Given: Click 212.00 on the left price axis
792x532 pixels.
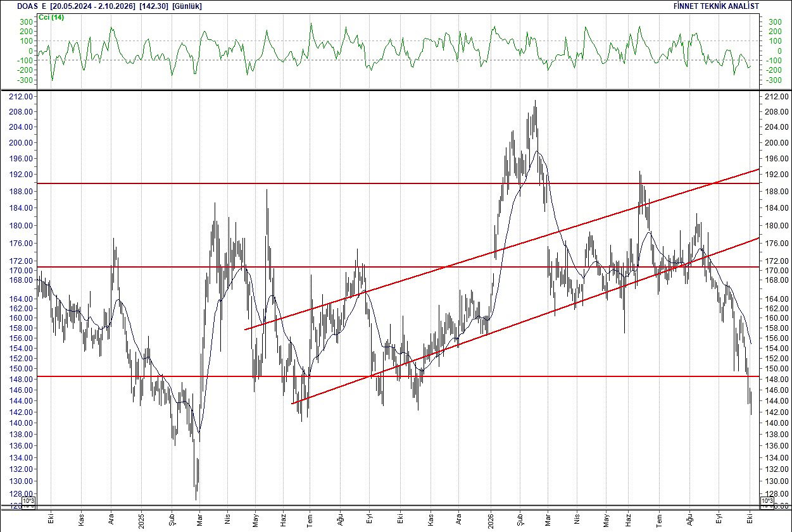Looking at the screenshot, I should coord(21,97).
